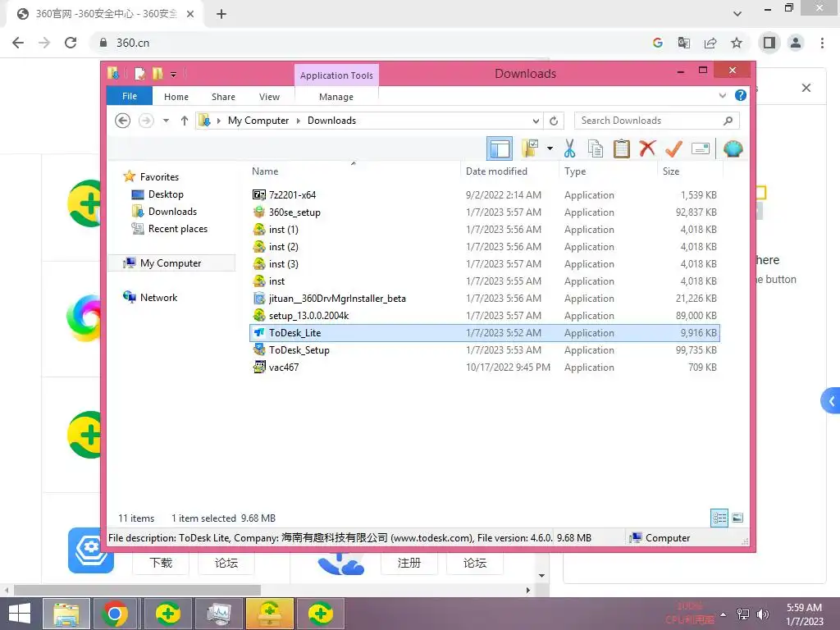The image size is (840, 630).
Task: Open the Windows Start button
Action: click(20, 614)
